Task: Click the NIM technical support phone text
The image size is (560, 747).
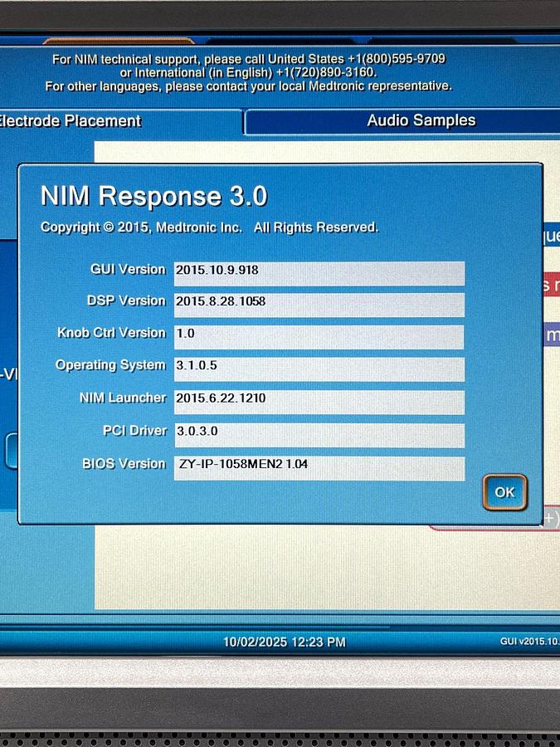Action: [249, 59]
